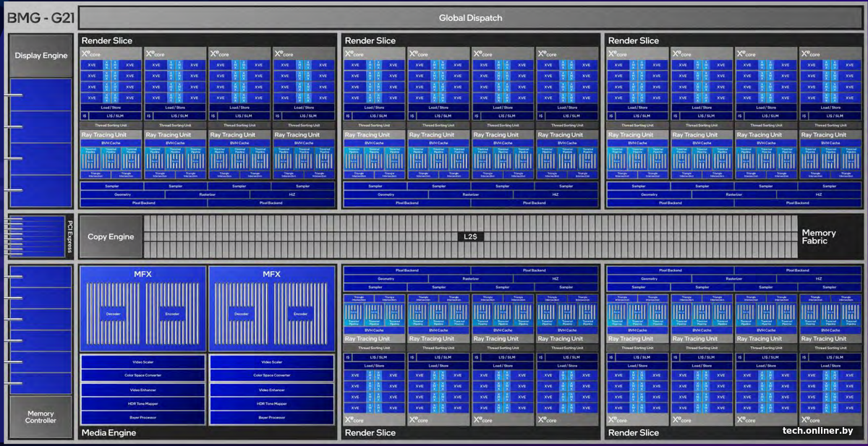The height and width of the screenshot is (446, 868).
Task: Click the Media Engine label
Action: 109,433
